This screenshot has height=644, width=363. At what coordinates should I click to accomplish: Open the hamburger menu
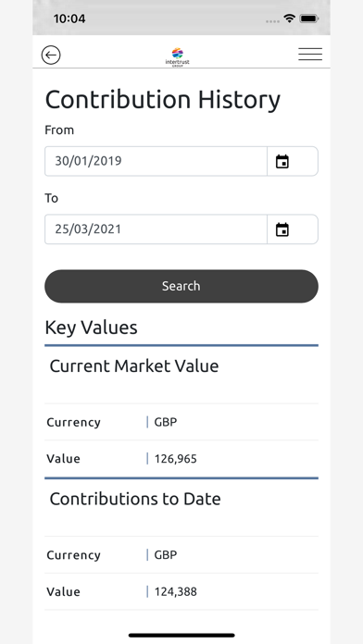(310, 55)
